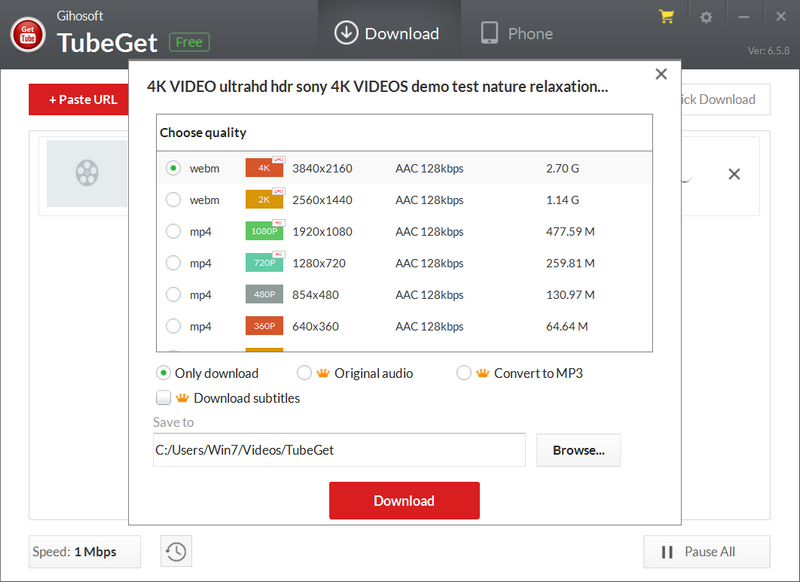
Task: Click the 1.14 G file size
Action: click(x=562, y=200)
